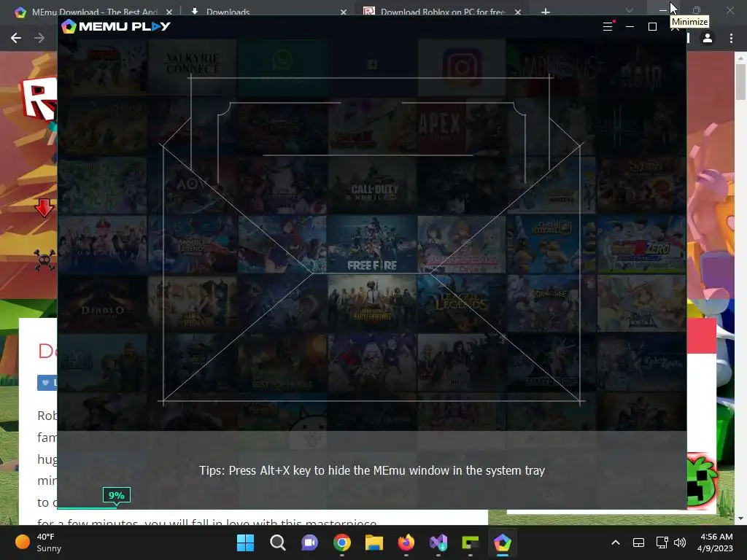Open the MEmu Play hamburger menu
The image size is (747, 560).
[608, 27]
